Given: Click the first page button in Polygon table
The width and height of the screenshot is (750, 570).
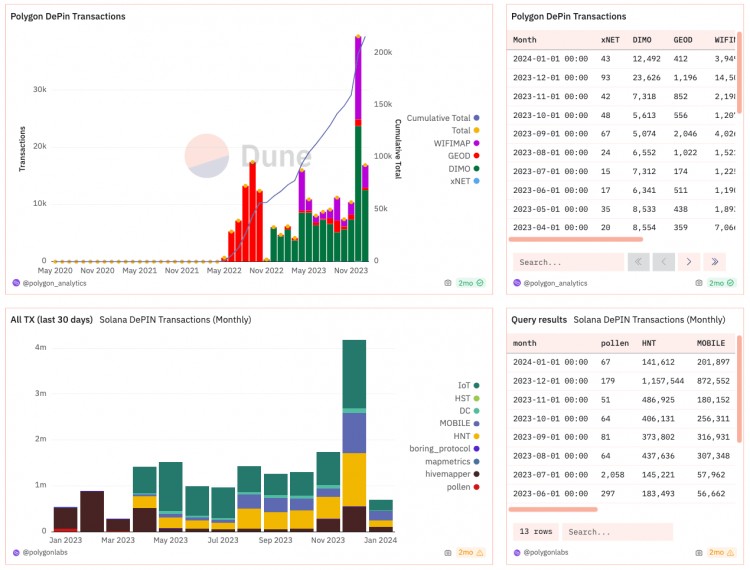Looking at the screenshot, I should (638, 262).
